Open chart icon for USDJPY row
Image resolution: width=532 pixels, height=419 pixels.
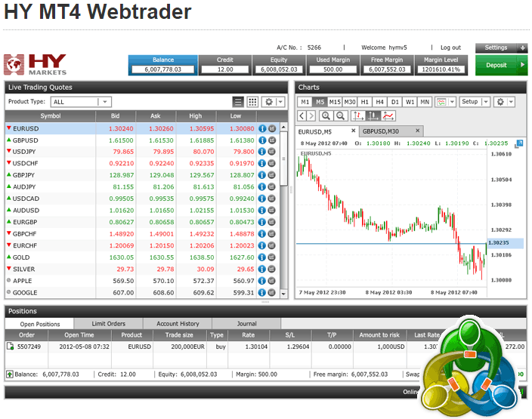pyautogui.click(x=272, y=152)
